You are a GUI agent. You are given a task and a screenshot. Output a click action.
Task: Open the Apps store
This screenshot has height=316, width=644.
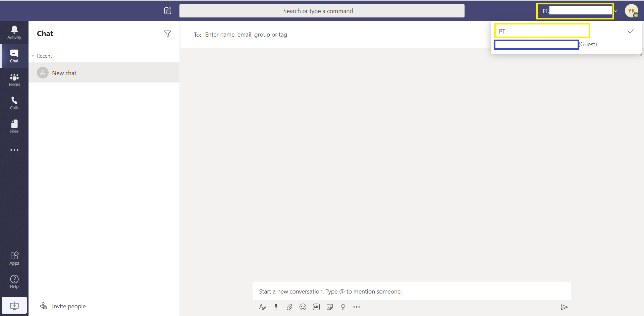pos(14,258)
